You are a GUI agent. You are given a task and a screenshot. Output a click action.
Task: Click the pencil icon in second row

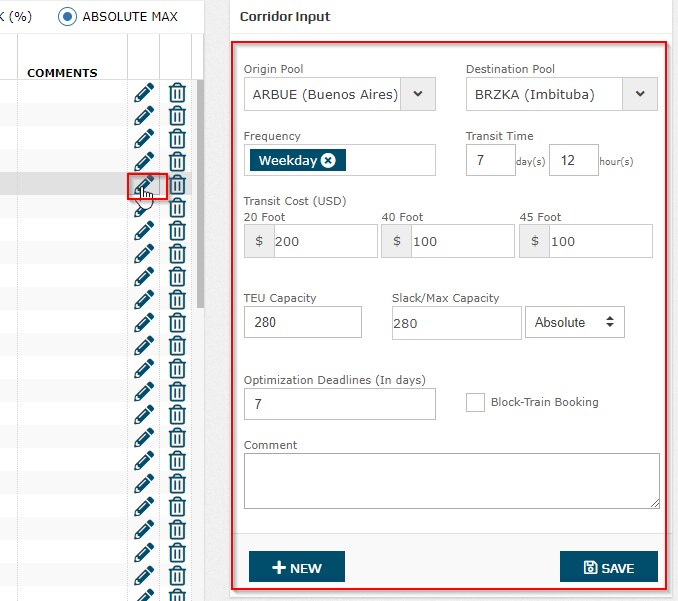coord(144,115)
